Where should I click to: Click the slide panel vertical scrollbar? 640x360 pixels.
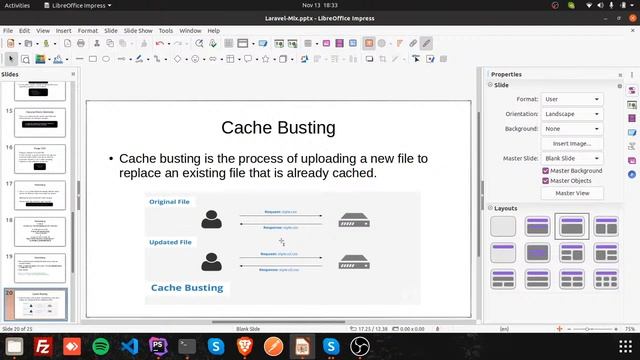pos(73,241)
